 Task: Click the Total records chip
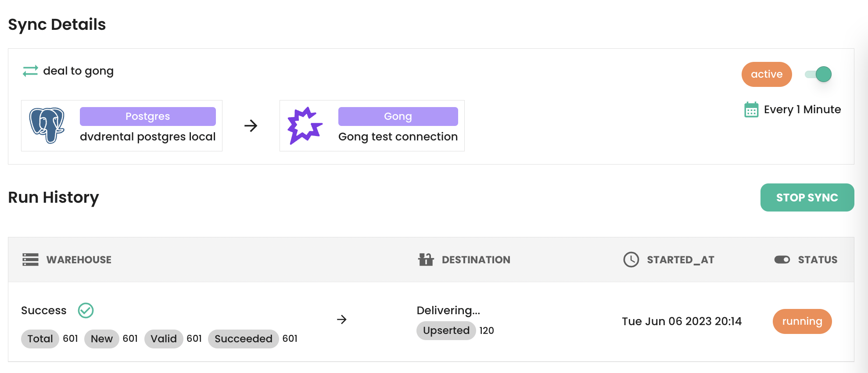point(40,339)
